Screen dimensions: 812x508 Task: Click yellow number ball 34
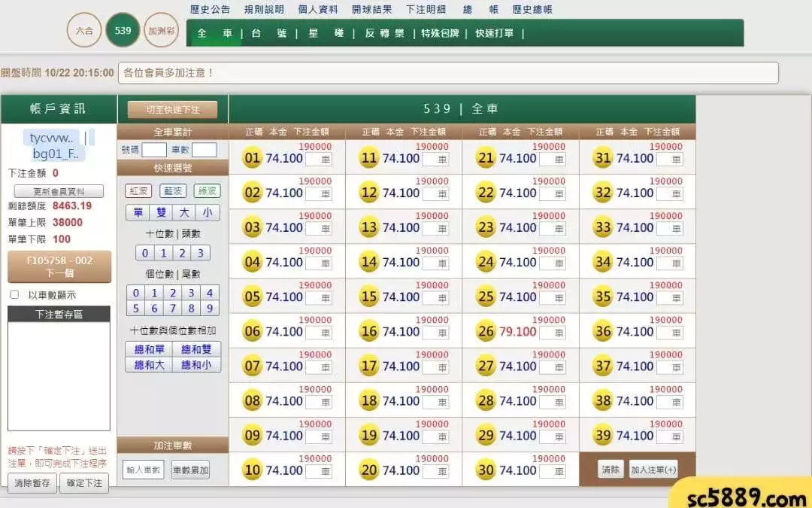(603, 262)
